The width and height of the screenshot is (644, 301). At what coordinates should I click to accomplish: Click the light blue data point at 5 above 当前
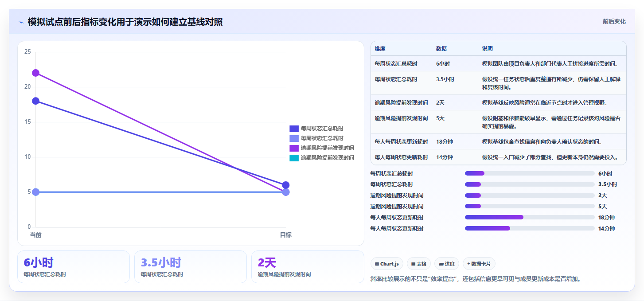(36, 192)
